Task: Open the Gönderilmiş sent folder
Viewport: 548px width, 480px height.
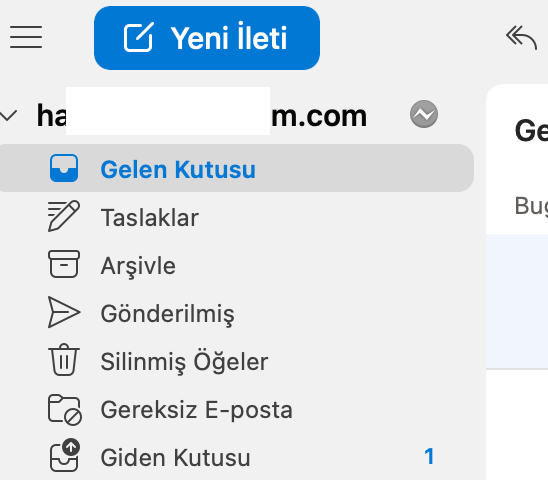Action: point(236,313)
